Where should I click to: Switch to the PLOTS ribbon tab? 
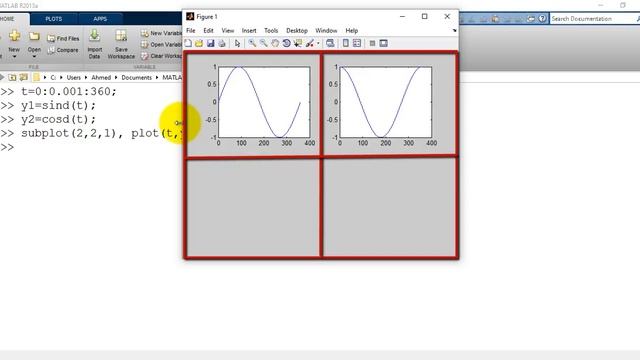pyautogui.click(x=53, y=19)
